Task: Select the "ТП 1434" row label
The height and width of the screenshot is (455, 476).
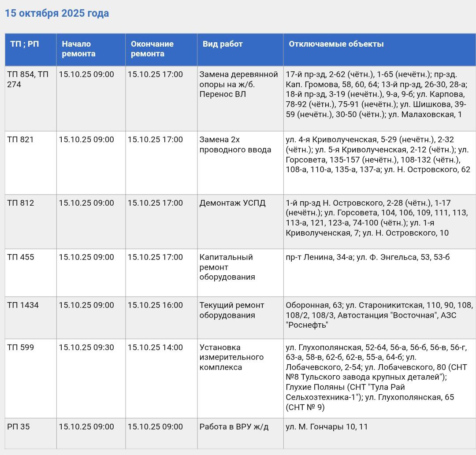Action: click(x=23, y=305)
